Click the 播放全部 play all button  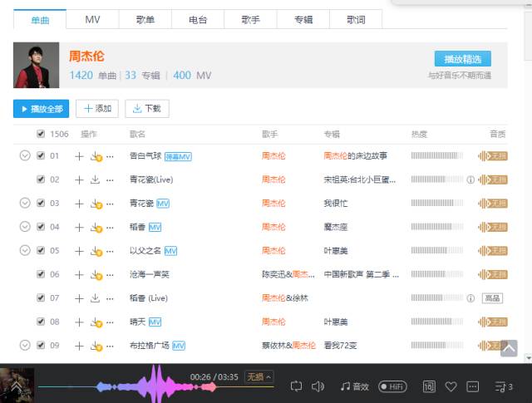click(x=41, y=109)
